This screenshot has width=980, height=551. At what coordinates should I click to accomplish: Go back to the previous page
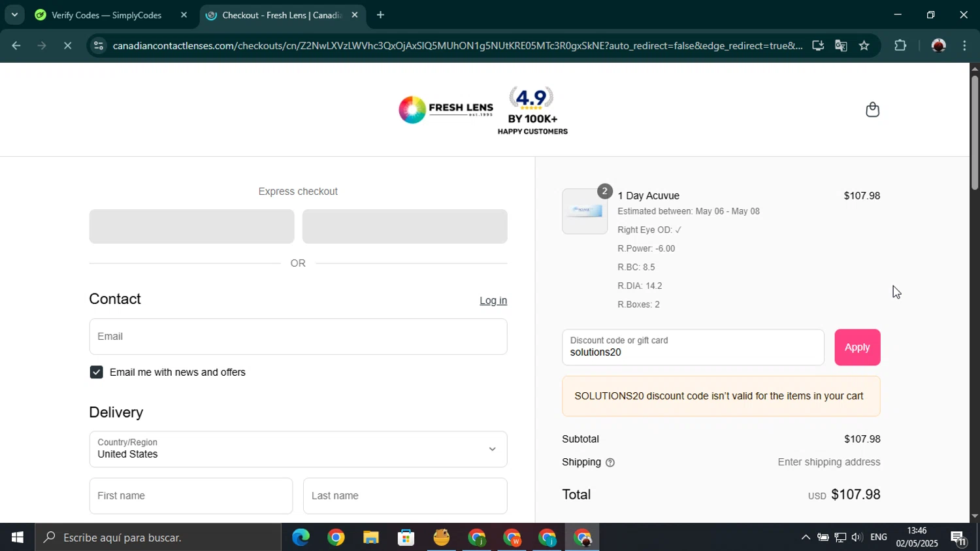coord(16,46)
